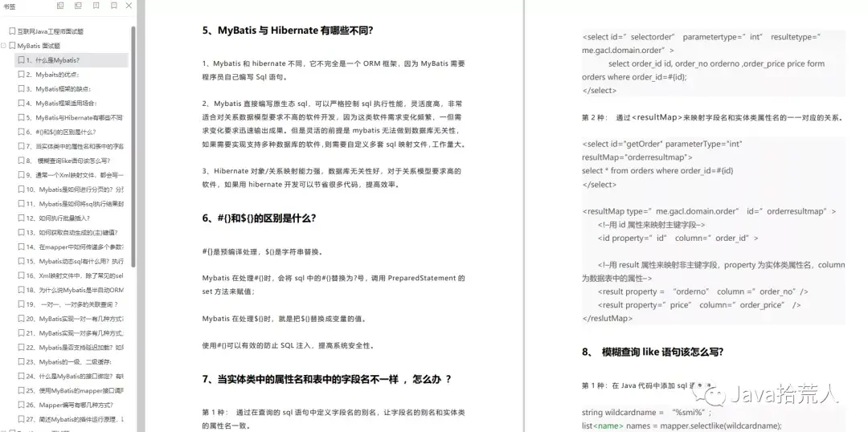Click heading 6、#{}和${}的区别是什么?

[x=259, y=218]
